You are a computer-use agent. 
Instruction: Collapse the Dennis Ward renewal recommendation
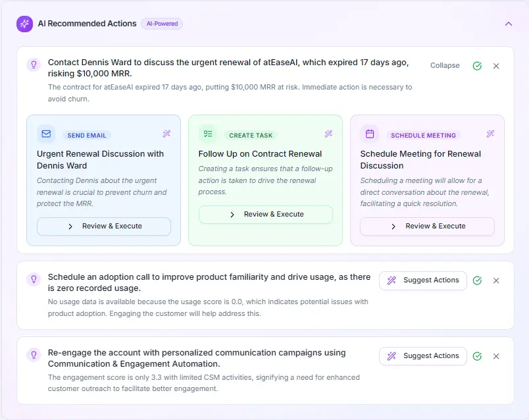pyautogui.click(x=445, y=65)
